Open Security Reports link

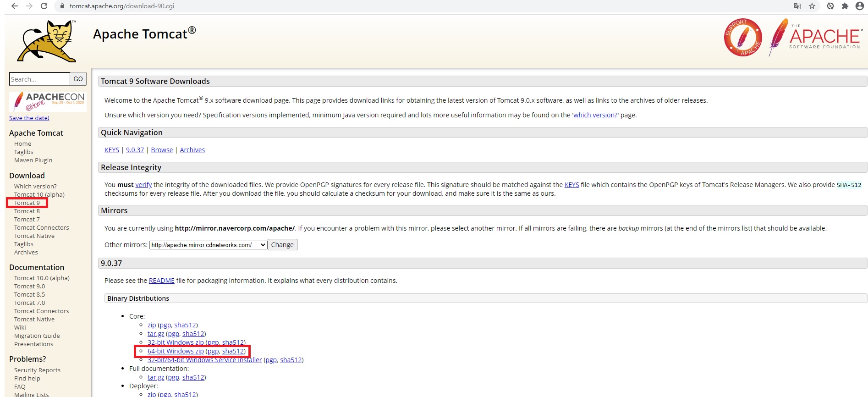pyautogui.click(x=37, y=370)
